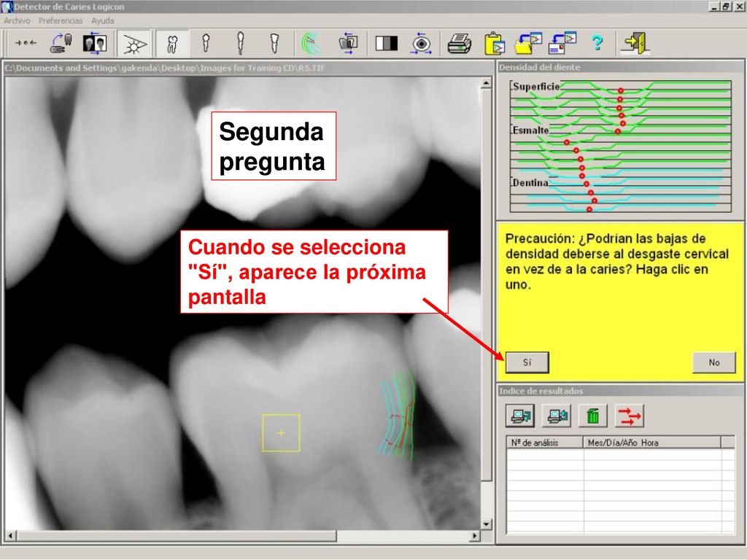The image size is (747, 560).
Task: Click the green trash can delete icon
Action: (593, 416)
